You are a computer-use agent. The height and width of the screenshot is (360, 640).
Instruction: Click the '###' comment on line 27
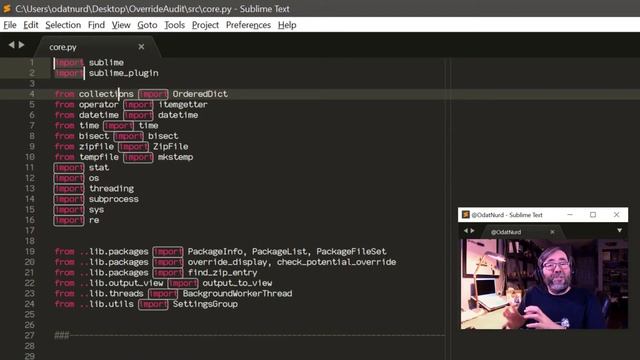tap(62, 336)
